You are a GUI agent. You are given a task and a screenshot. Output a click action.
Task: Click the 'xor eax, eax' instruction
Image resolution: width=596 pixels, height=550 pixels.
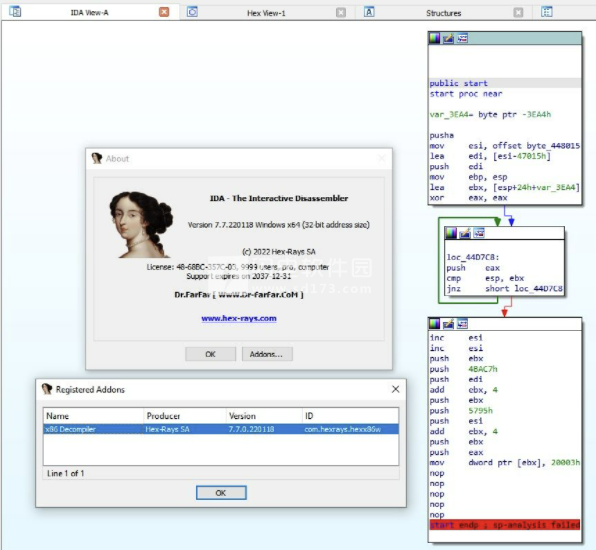[x=468, y=198]
